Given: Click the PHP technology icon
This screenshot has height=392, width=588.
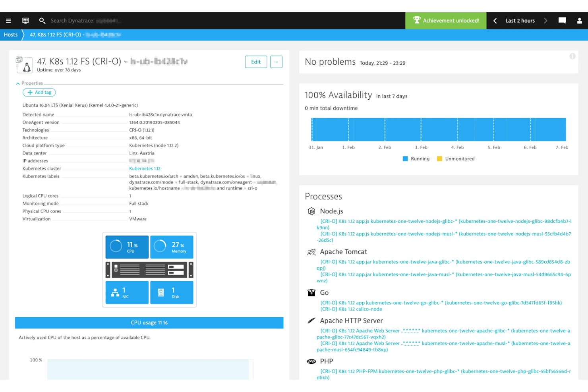Looking at the screenshot, I should [x=311, y=361].
